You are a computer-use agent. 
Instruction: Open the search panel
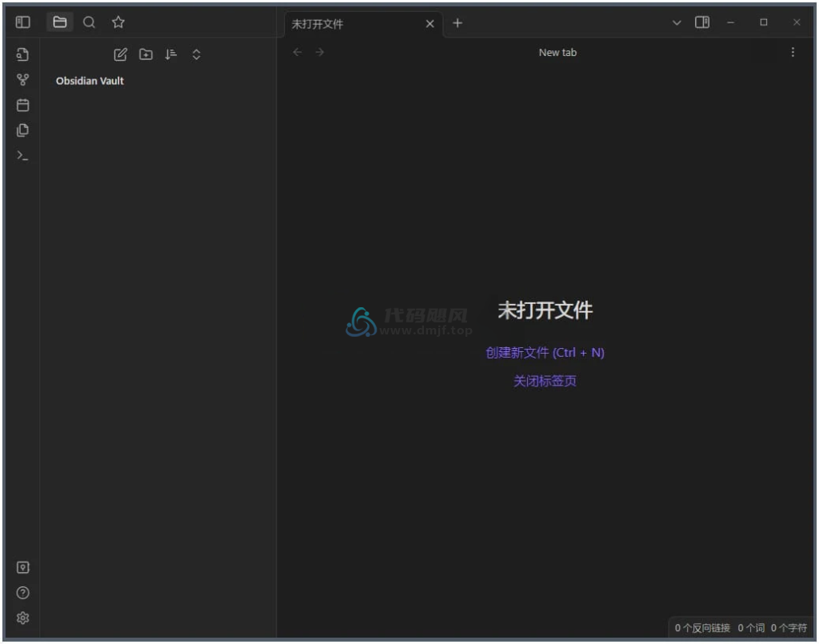pos(90,22)
